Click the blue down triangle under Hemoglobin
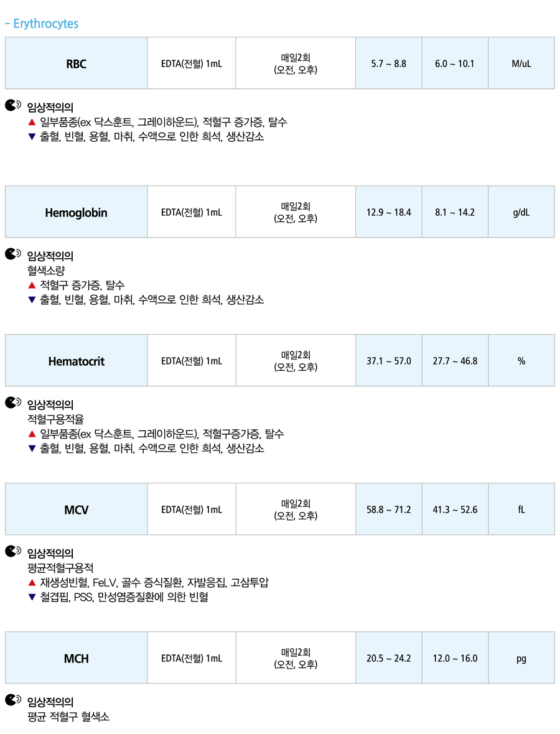 pyautogui.click(x=32, y=300)
